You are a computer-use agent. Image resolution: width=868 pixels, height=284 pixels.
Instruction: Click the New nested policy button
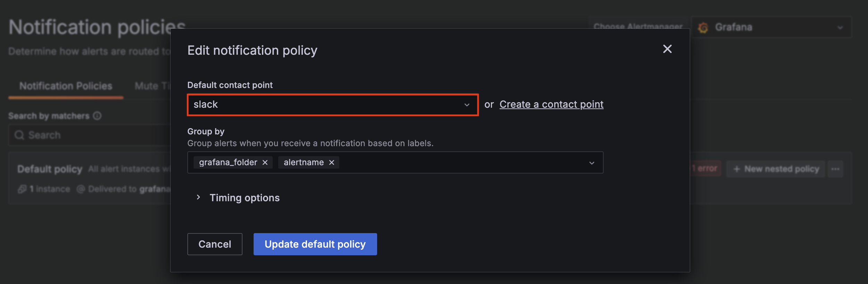click(x=776, y=169)
